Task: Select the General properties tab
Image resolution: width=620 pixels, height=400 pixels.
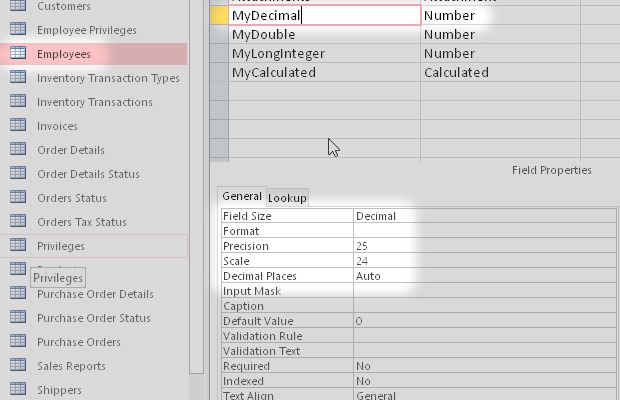Action: coord(241,197)
